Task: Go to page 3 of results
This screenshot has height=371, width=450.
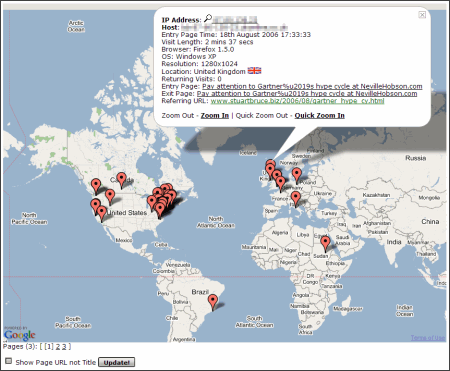Action: click(x=64, y=347)
